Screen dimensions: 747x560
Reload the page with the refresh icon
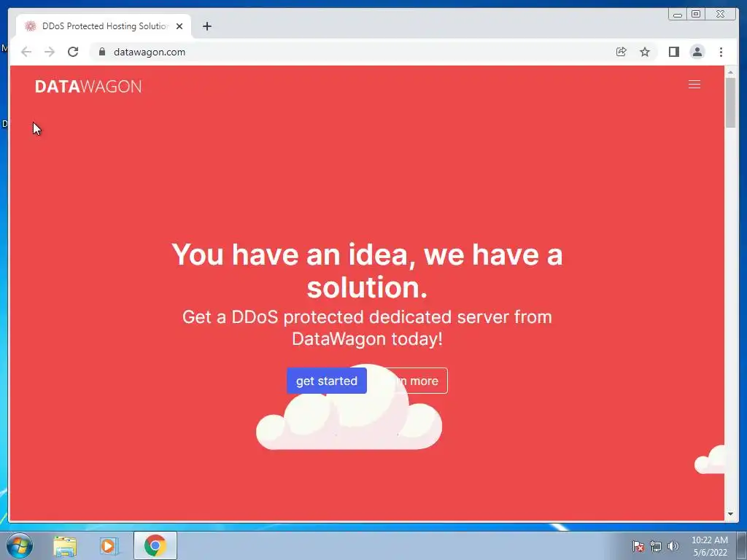[x=73, y=52]
